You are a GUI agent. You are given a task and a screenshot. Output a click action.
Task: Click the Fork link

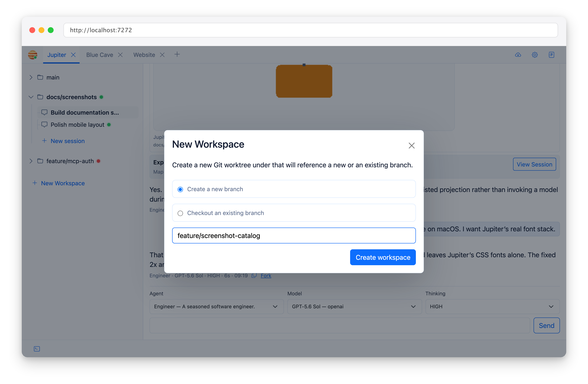pyautogui.click(x=266, y=275)
